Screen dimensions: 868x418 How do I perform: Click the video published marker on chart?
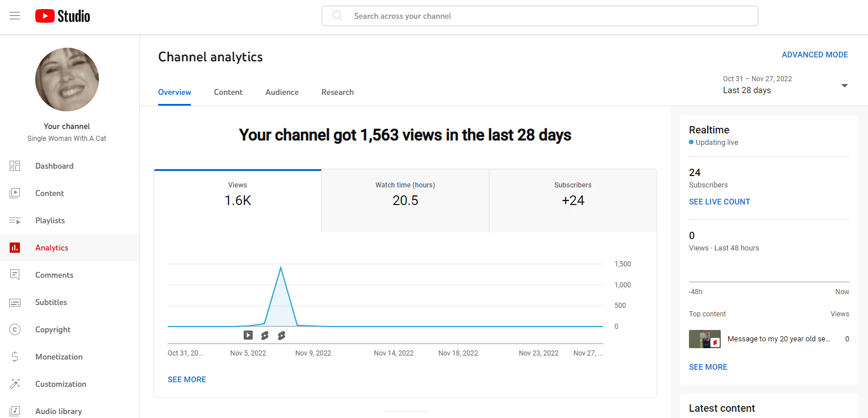[248, 335]
